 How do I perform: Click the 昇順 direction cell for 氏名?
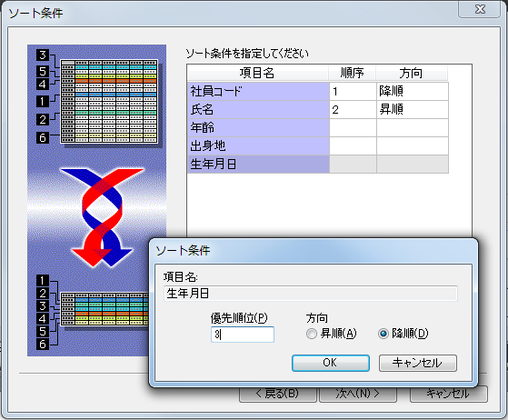tap(413, 109)
